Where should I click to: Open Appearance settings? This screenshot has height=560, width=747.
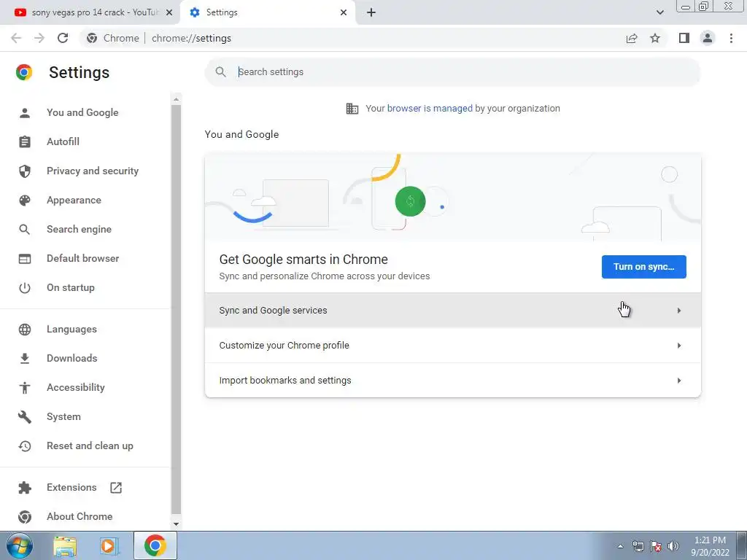tap(74, 200)
